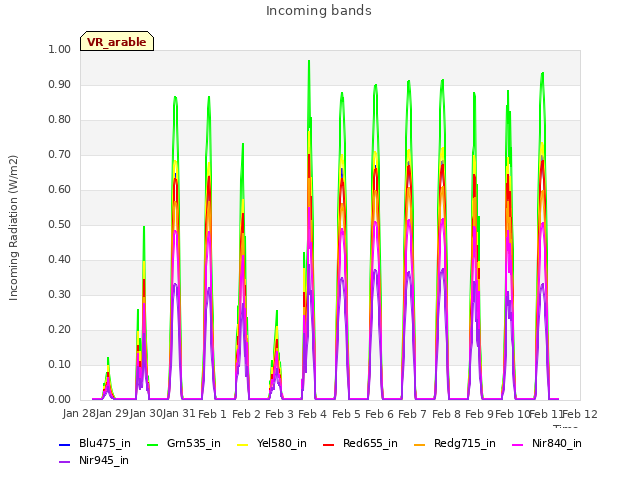This screenshot has width=640, height=480.
Task: Click the 0.70 y-axis tick label
Action: click(x=60, y=155)
